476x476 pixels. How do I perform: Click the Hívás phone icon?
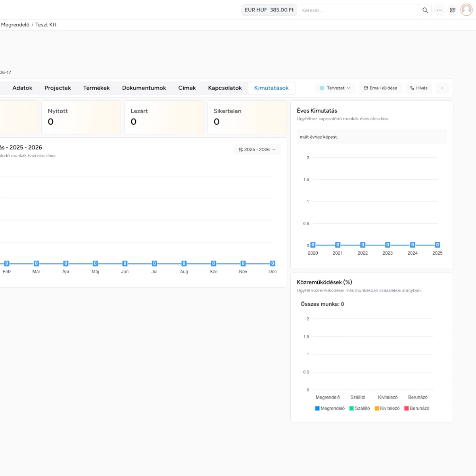pyautogui.click(x=412, y=88)
